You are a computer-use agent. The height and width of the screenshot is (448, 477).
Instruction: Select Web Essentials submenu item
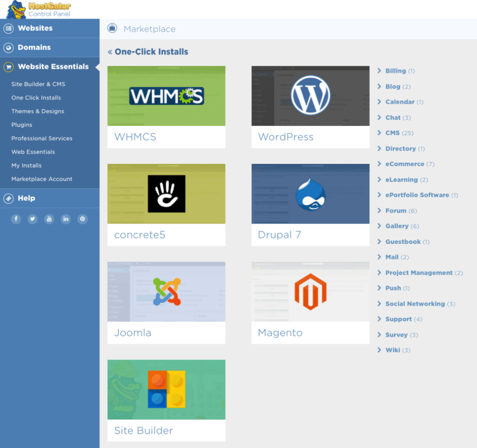click(x=33, y=152)
